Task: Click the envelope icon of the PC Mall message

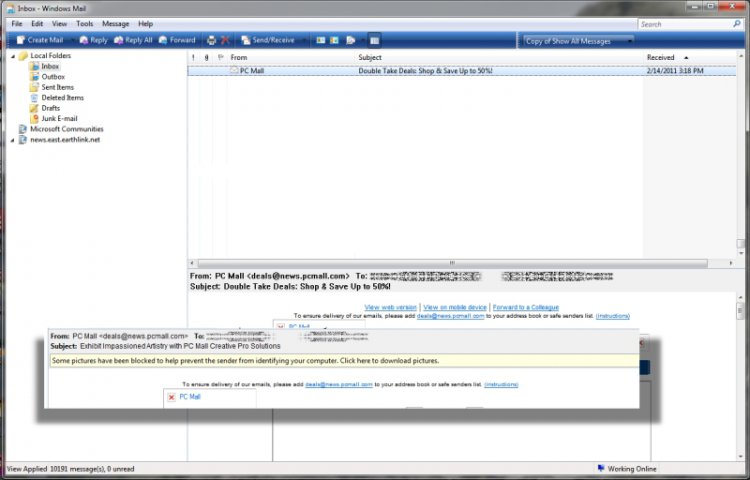Action: [233, 70]
